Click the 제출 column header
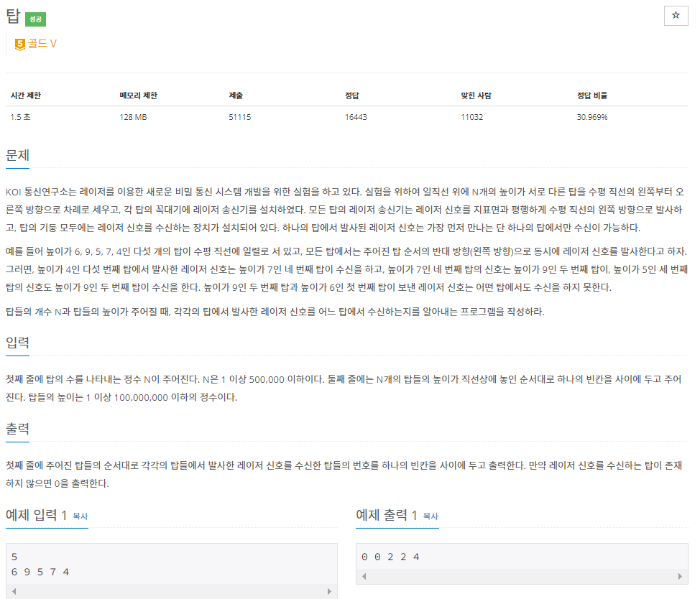This screenshot has width=700, height=599. tap(236, 96)
